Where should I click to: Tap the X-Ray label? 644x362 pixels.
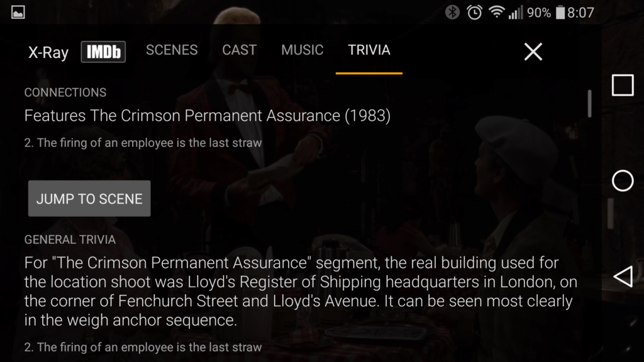click(48, 53)
